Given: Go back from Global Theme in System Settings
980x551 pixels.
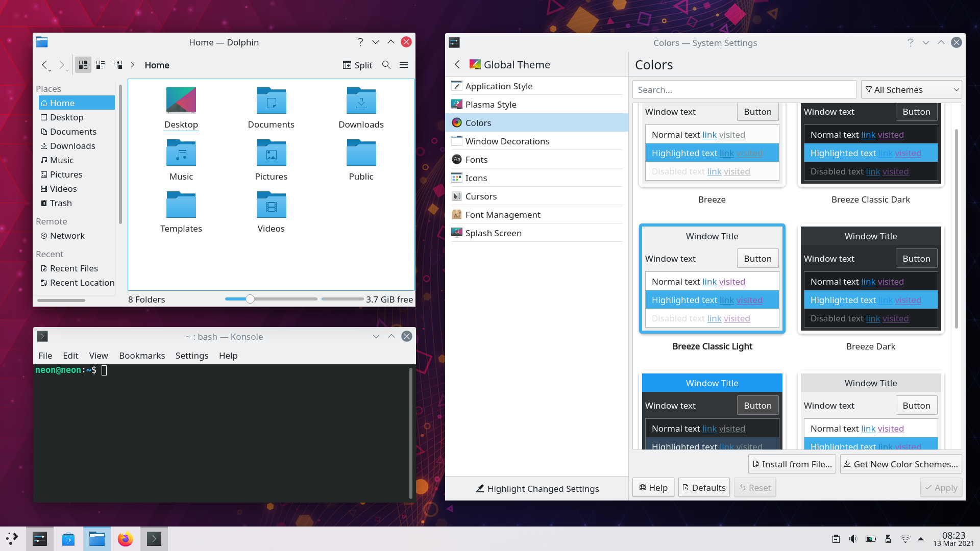Looking at the screenshot, I should 457,64.
